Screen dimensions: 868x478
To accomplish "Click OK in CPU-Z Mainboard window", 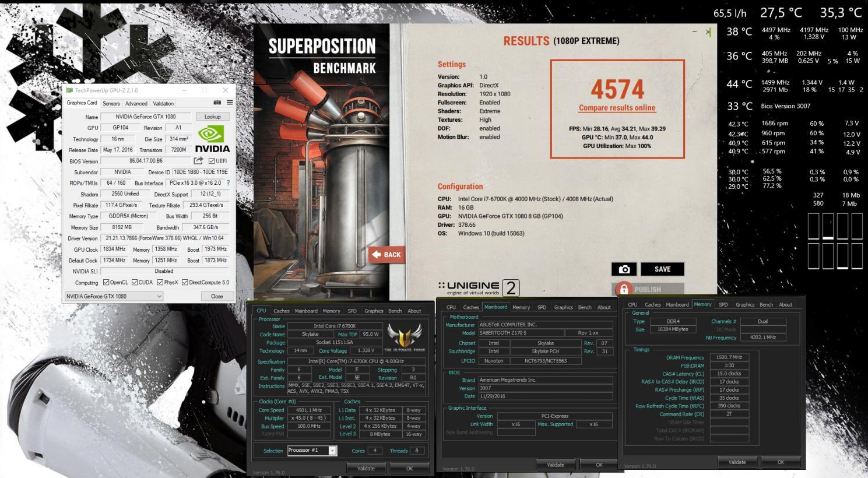I will 599,465.
